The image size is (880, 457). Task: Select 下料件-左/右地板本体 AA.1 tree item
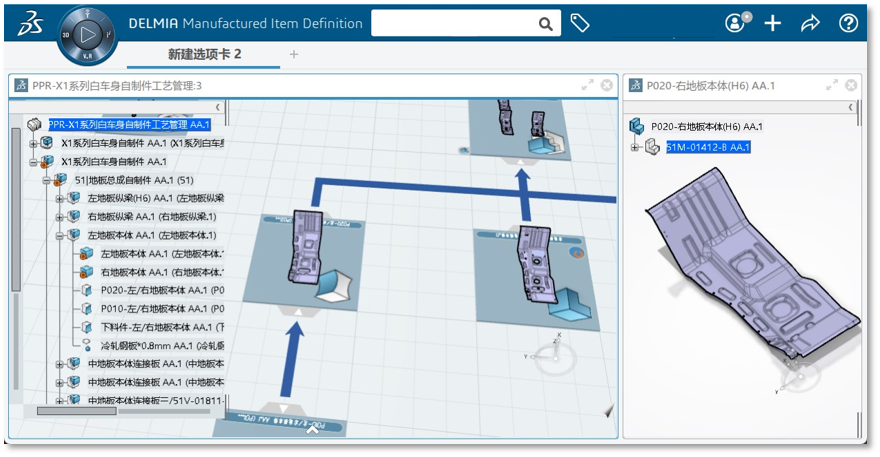click(162, 327)
